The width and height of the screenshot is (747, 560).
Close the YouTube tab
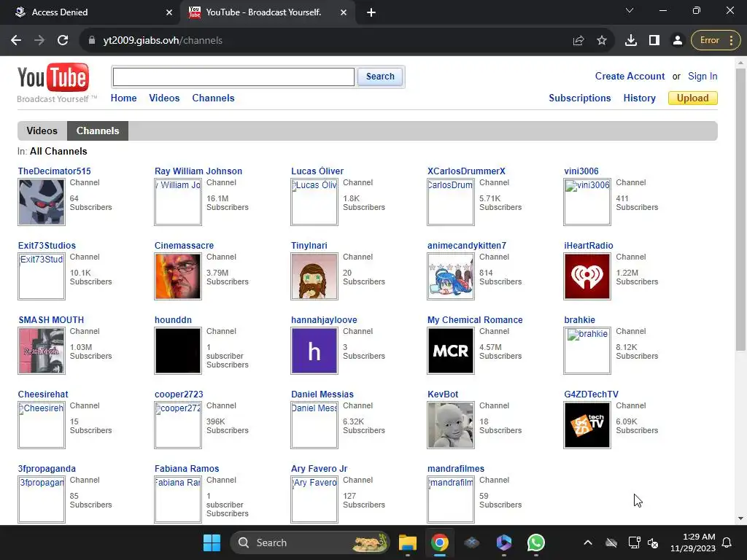pos(344,12)
